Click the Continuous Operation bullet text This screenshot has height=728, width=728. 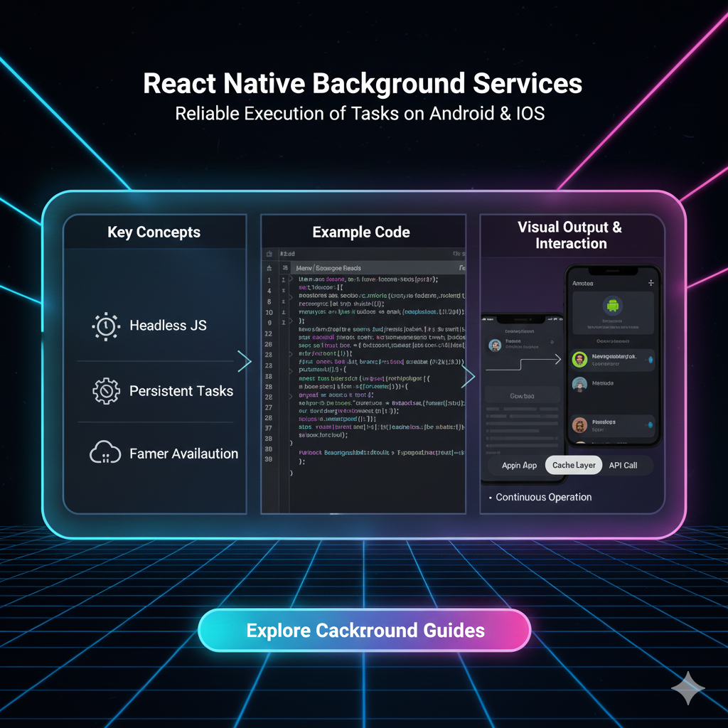543,497
